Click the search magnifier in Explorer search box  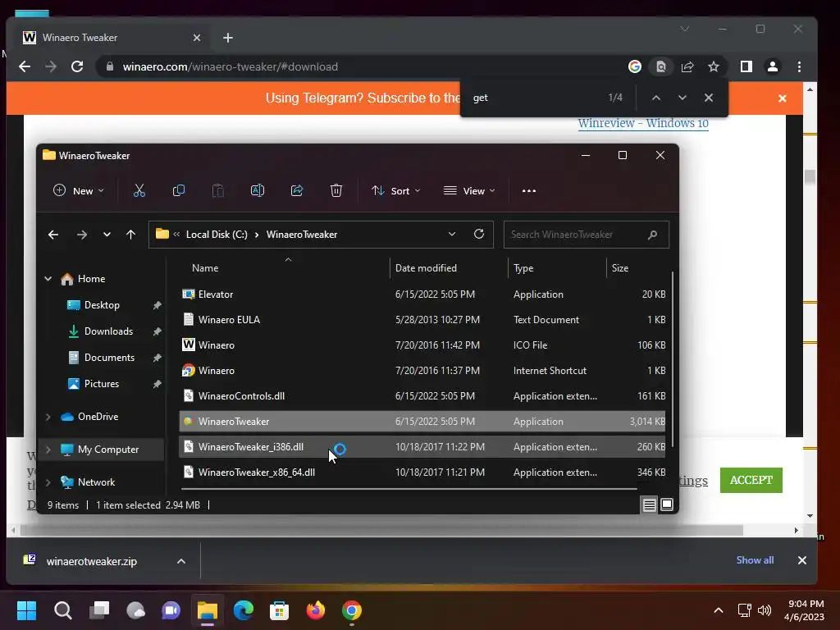coord(652,235)
